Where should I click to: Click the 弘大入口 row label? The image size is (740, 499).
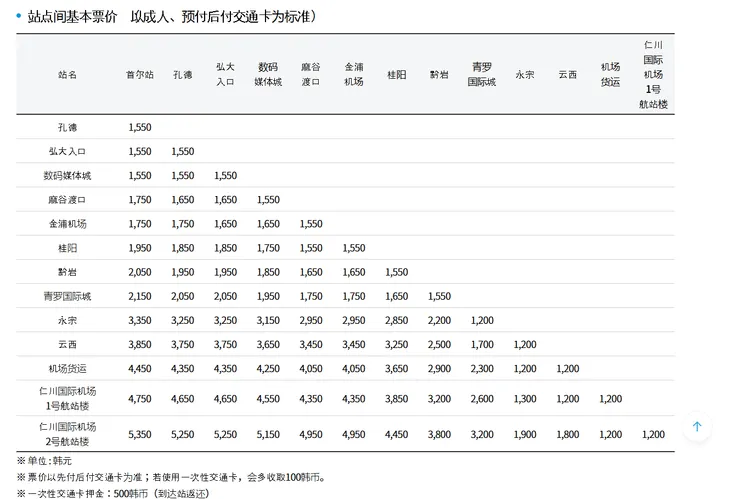click(x=67, y=152)
